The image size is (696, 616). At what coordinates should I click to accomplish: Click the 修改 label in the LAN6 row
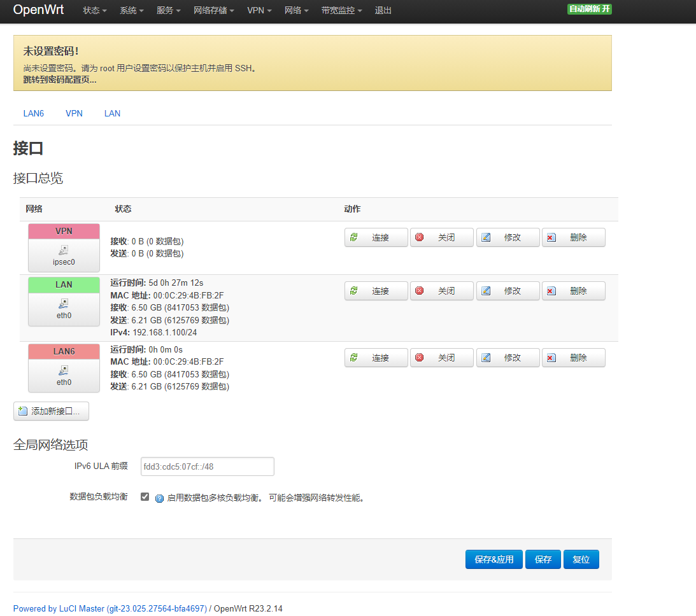click(512, 358)
